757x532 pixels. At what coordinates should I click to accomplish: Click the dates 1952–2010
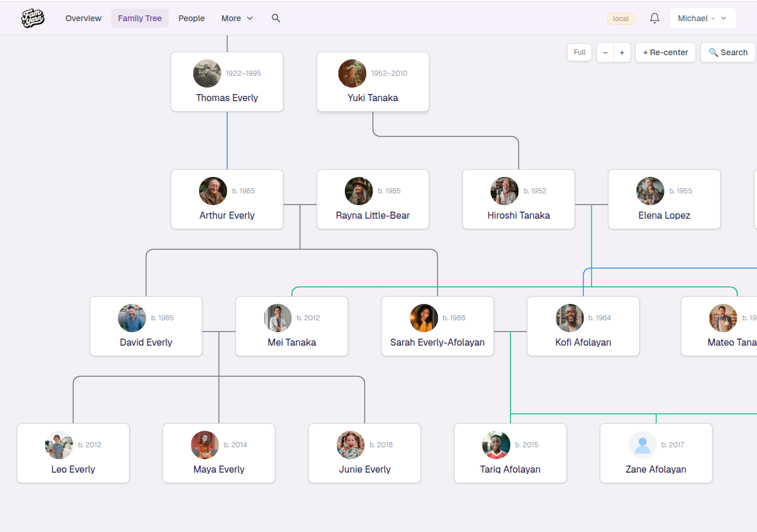point(389,73)
